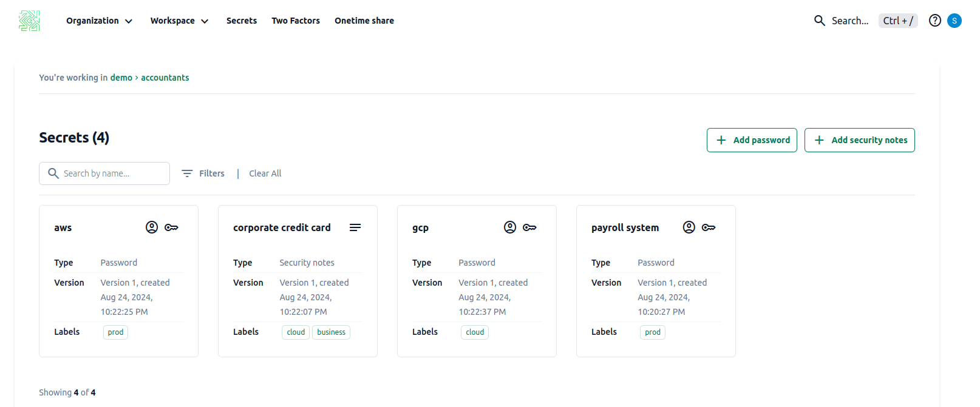Click the Add security notes button
The height and width of the screenshot is (407, 980).
tap(860, 140)
